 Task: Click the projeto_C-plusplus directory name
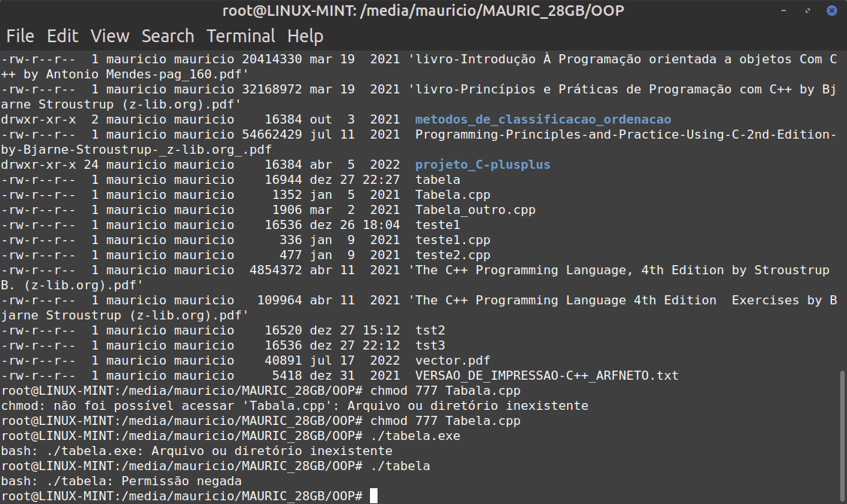[x=482, y=165]
